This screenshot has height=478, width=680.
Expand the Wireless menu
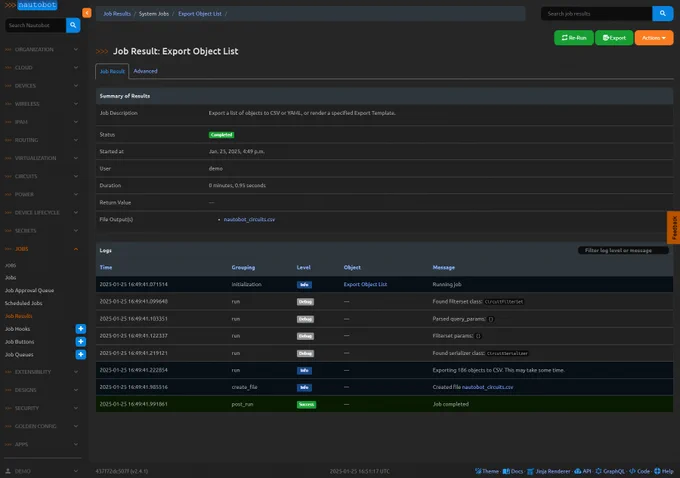pyautogui.click(x=42, y=104)
